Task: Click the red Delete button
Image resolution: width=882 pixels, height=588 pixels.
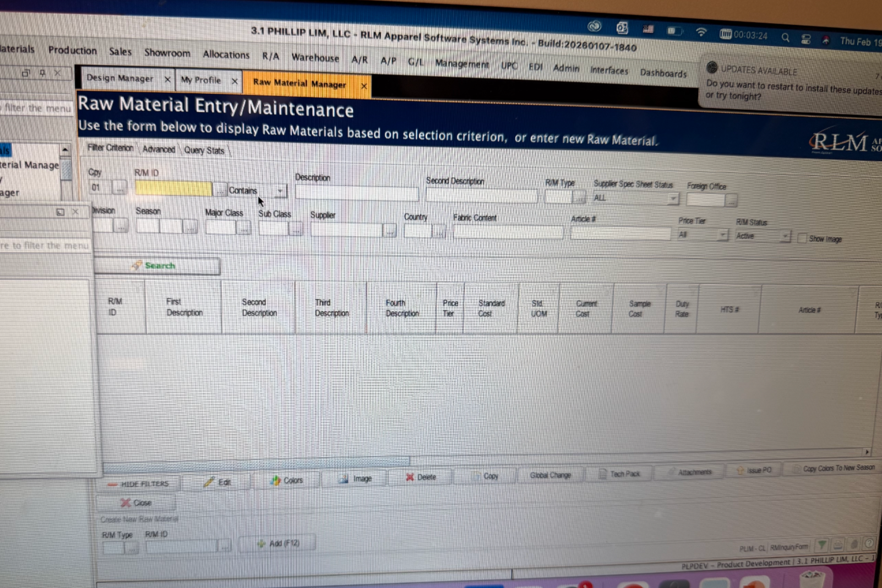Action: pyautogui.click(x=421, y=477)
